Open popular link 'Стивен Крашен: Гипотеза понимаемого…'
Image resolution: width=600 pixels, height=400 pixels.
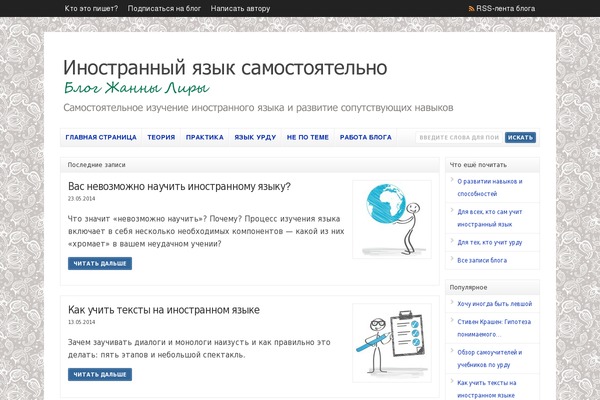(x=494, y=328)
